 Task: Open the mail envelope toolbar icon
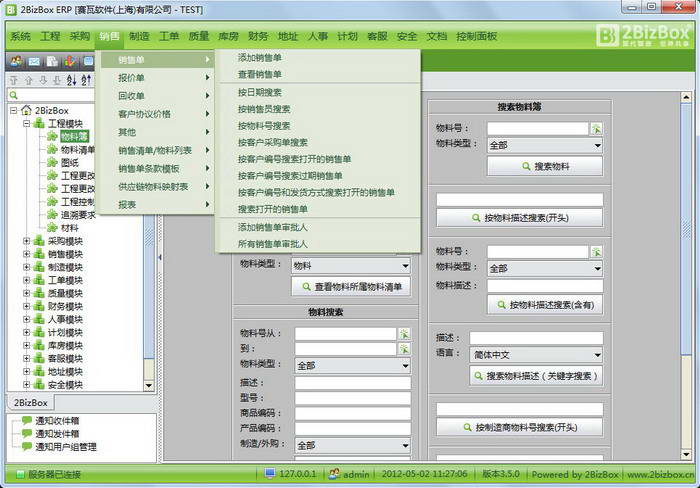pos(34,61)
